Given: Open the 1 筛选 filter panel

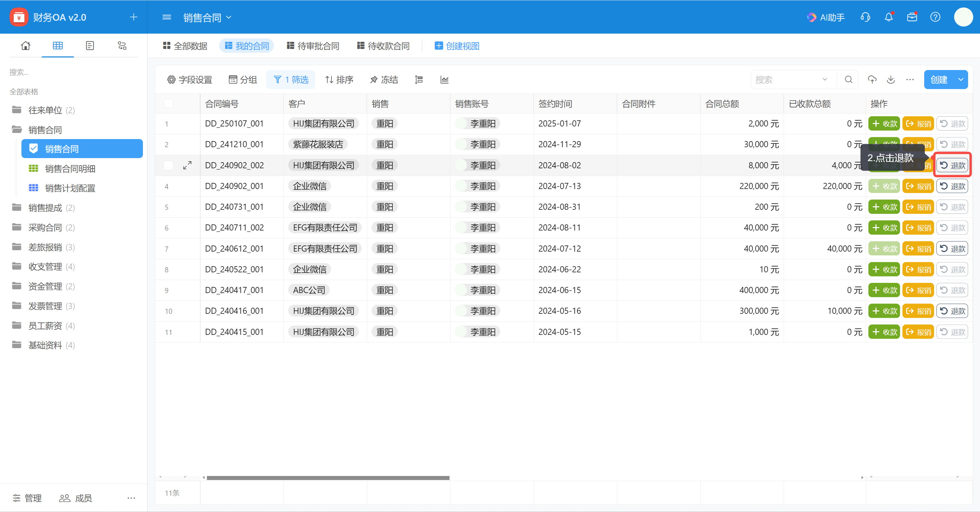Looking at the screenshot, I should (291, 80).
